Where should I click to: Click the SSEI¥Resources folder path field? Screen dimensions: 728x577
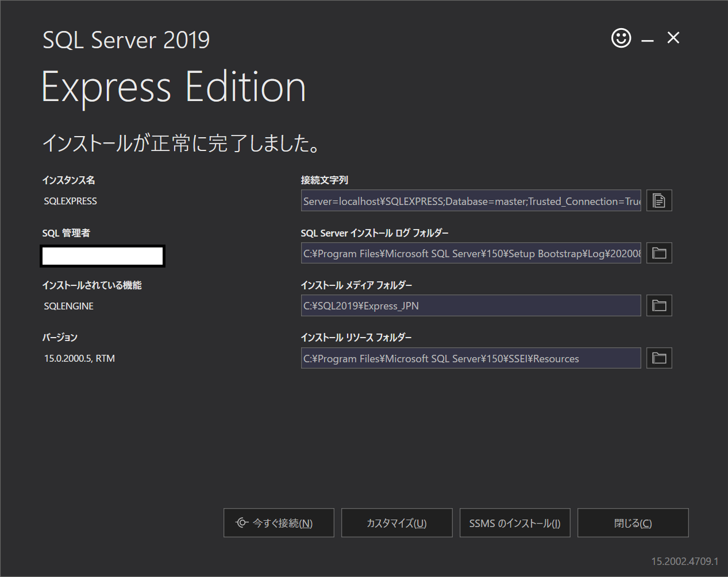point(471,358)
